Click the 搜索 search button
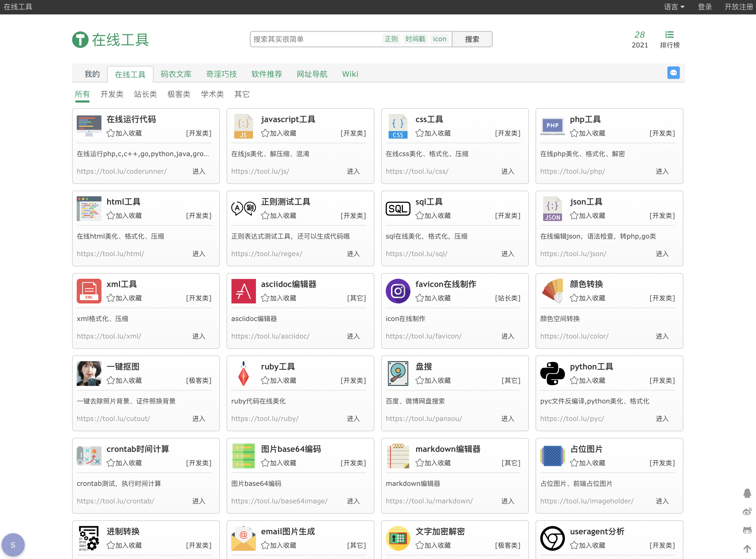Viewport: 756px width, 559px height. click(472, 39)
